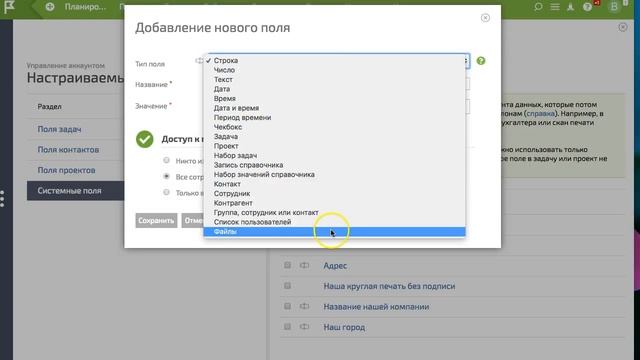Click the partly hidden Отмена button

[193, 220]
